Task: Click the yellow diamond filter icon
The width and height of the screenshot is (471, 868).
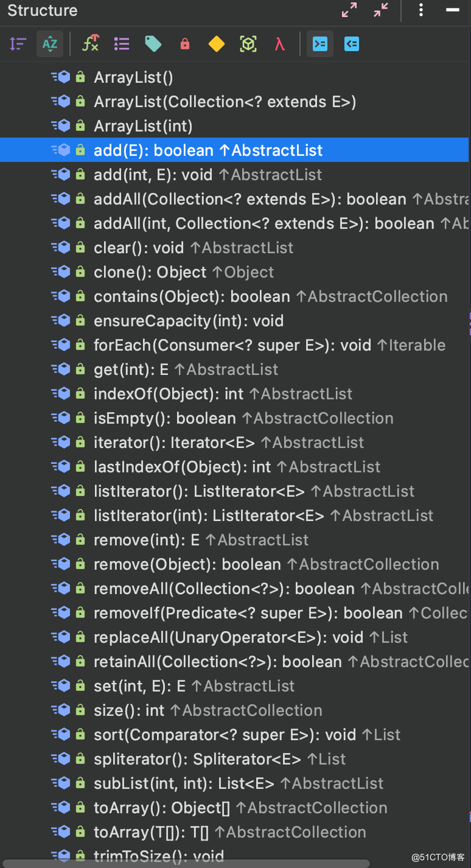Action: [216, 44]
